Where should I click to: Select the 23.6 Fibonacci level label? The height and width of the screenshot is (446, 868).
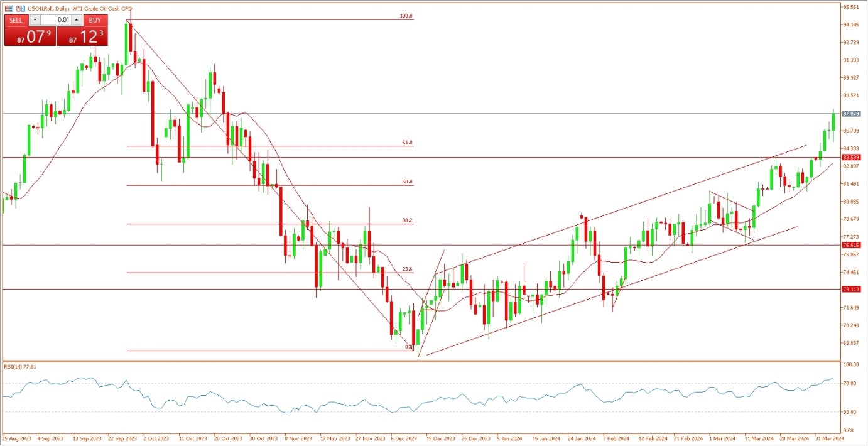click(407, 268)
